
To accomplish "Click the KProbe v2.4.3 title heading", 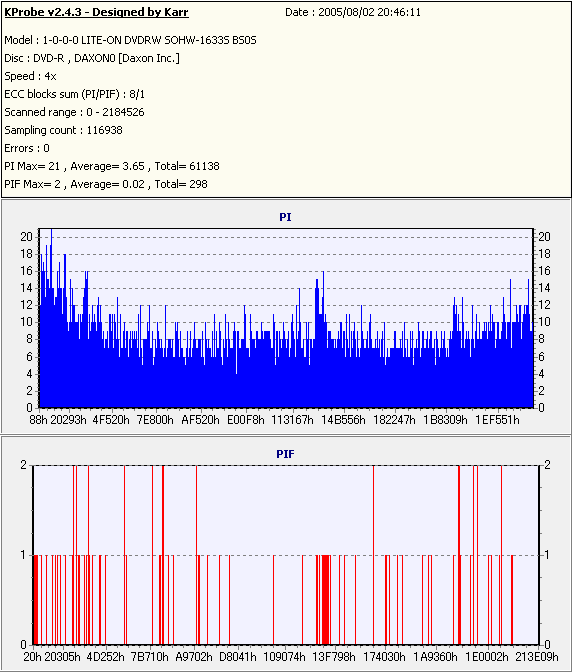I will tap(96, 12).
